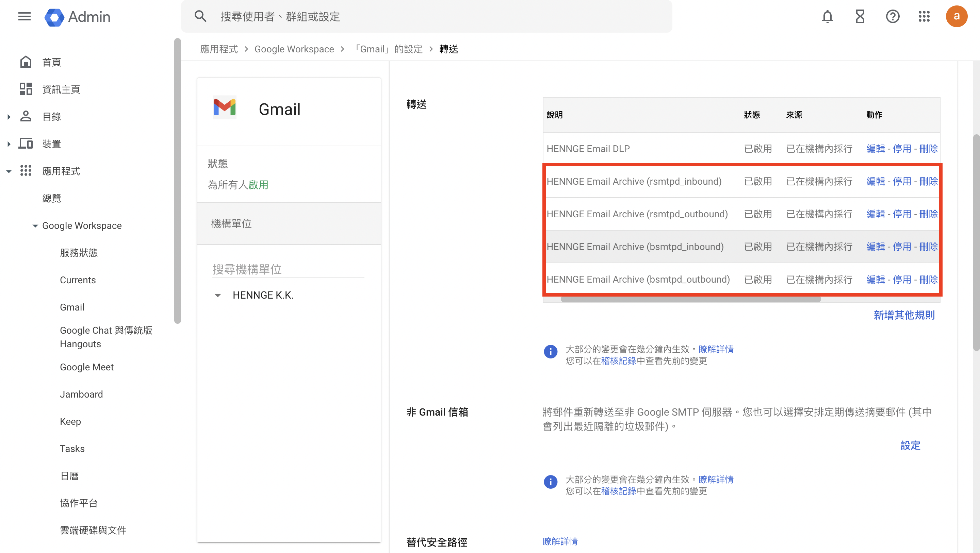Open 資訊主頁 in the sidebar
Screen dimensions: 980x553
(61, 89)
